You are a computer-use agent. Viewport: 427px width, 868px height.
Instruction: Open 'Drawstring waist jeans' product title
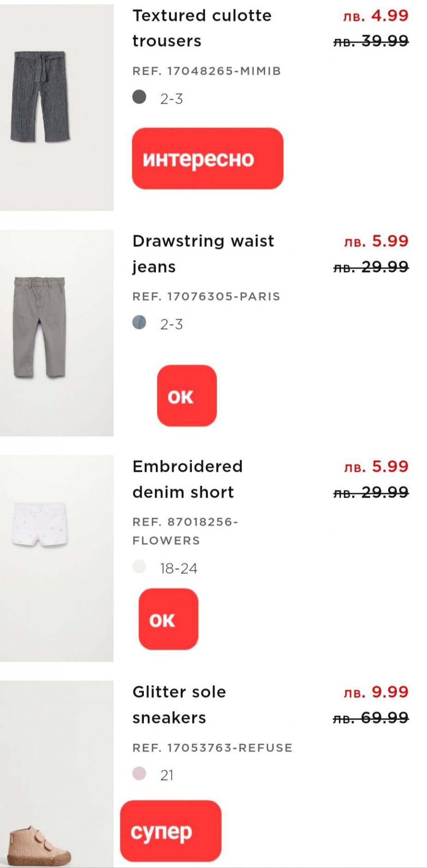point(203,254)
